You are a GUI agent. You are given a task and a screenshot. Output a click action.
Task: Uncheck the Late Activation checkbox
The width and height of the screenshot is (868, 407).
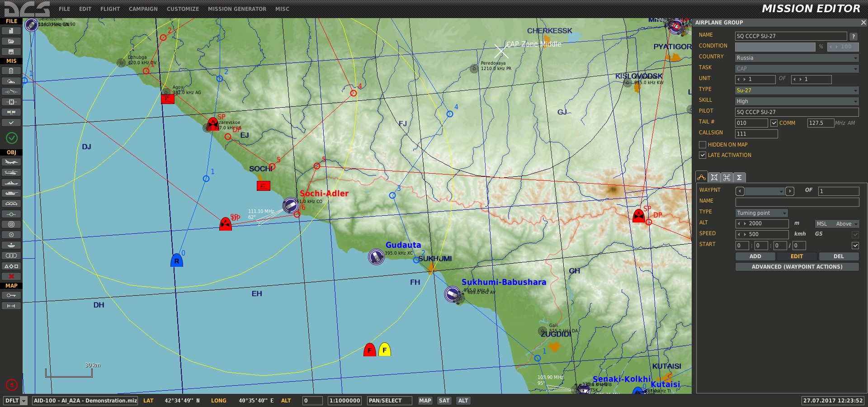703,155
